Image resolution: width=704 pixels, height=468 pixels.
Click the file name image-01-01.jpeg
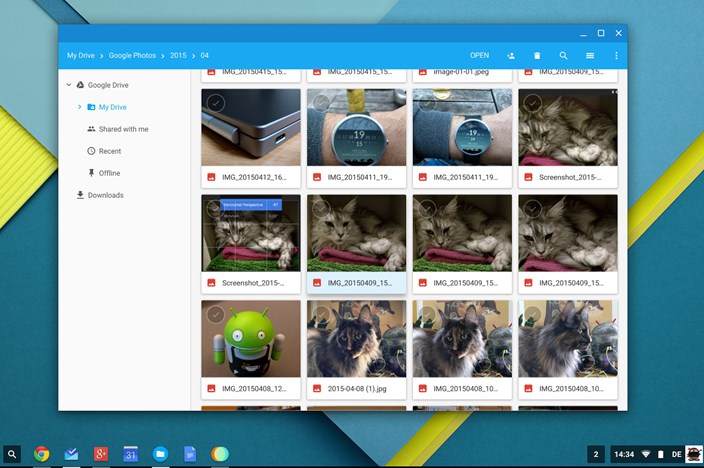tap(461, 72)
